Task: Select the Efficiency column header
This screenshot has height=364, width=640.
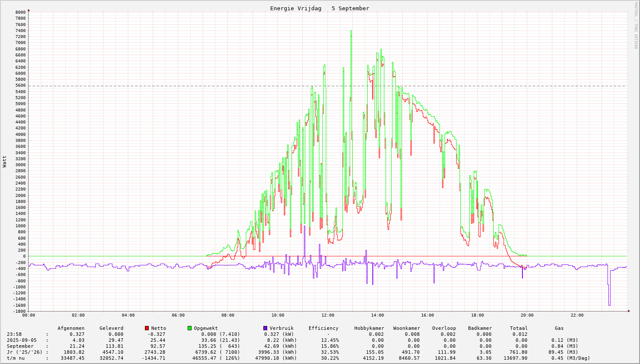Action: tap(323, 328)
